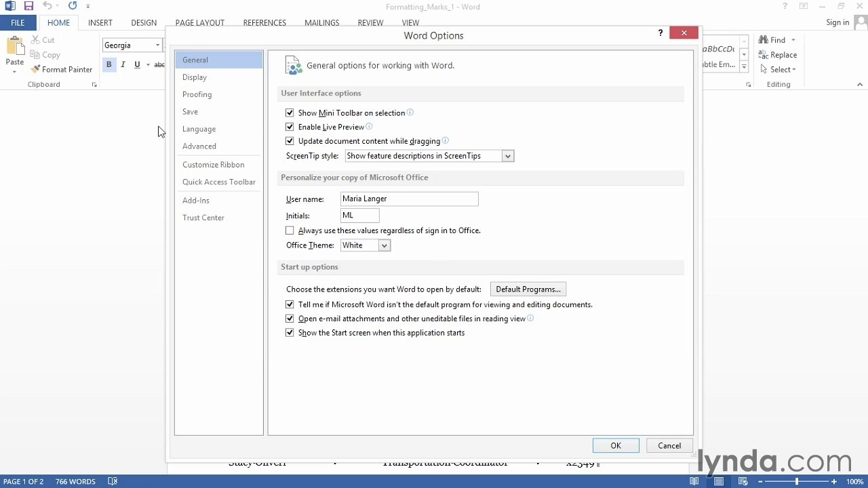Check Always use these values checkbox

290,230
